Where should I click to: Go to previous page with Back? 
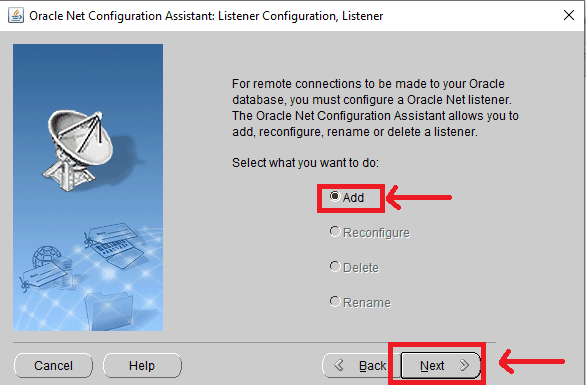coord(355,365)
